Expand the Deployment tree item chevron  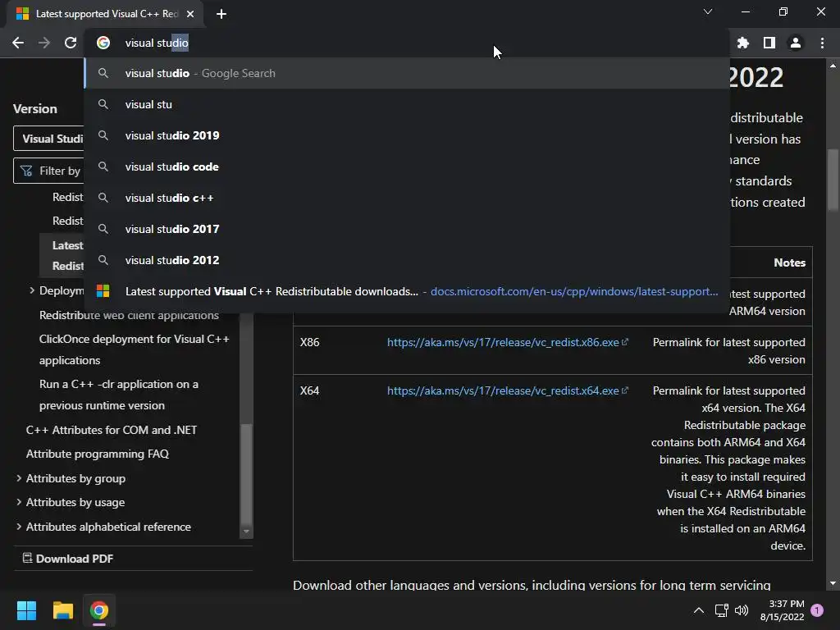32,290
